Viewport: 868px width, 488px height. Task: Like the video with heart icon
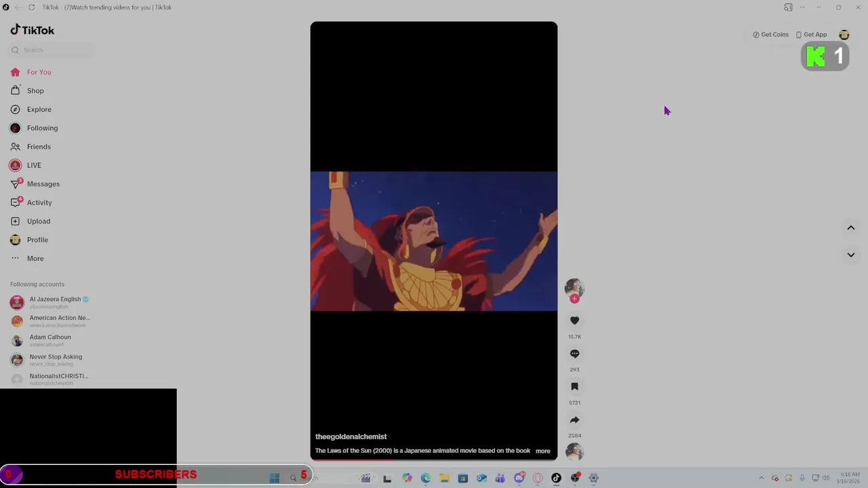point(574,321)
